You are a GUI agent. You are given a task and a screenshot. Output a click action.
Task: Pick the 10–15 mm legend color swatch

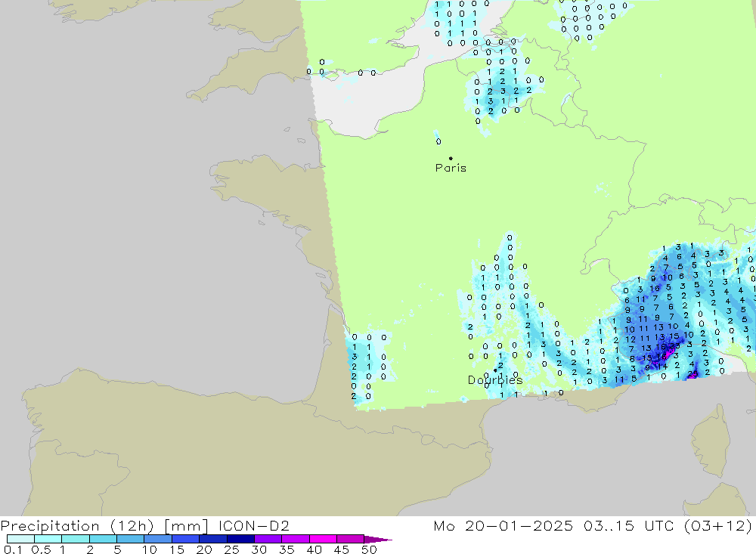click(158, 539)
